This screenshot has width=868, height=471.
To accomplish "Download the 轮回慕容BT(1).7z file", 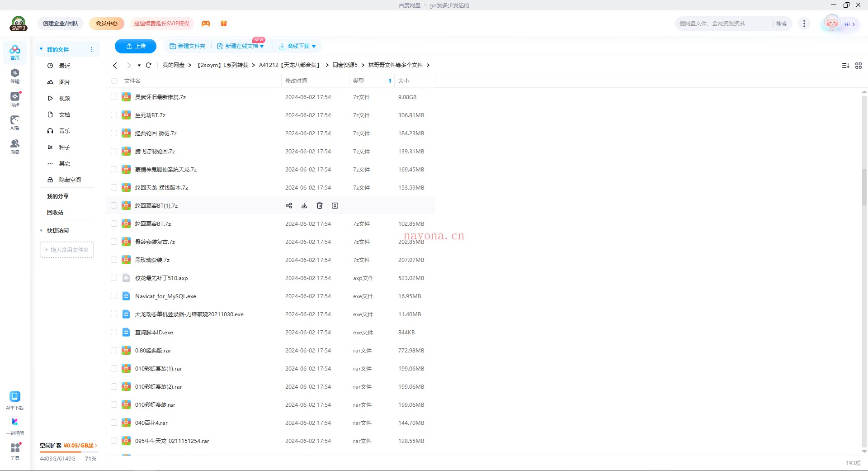I will pos(304,205).
